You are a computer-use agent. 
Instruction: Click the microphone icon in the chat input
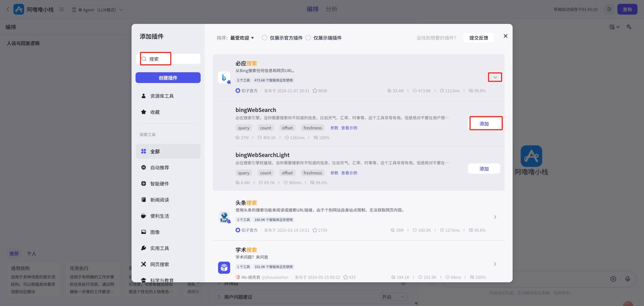(628, 279)
